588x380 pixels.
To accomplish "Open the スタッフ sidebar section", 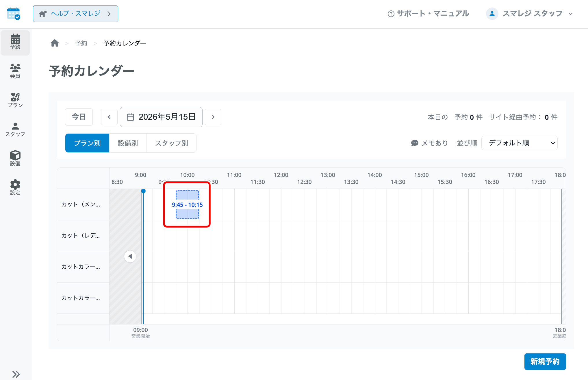I will (15, 129).
